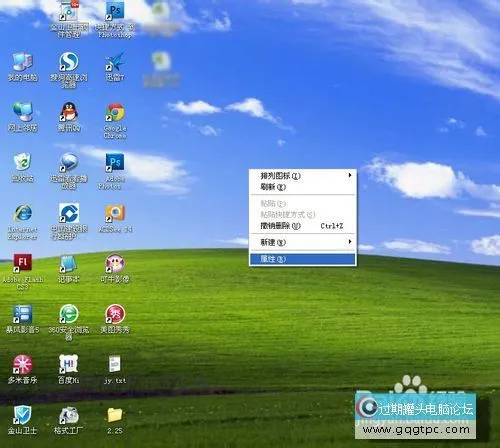Select the 迅雷7 Thunder shortcut
This screenshot has height=448, width=500.
[x=115, y=67]
